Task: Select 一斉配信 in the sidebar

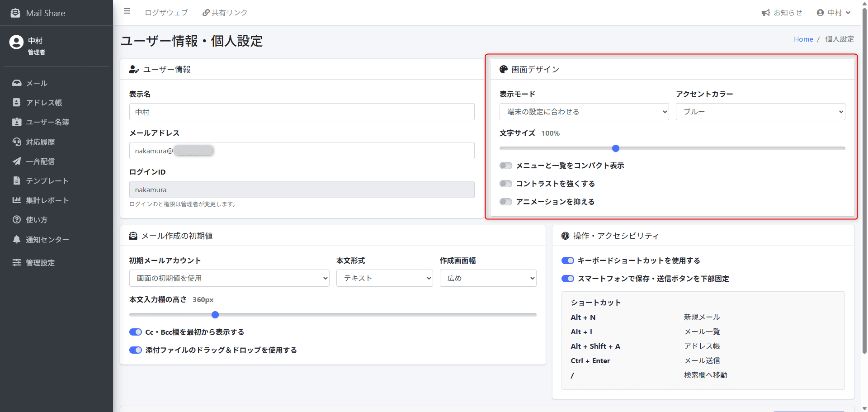Action: (x=57, y=161)
